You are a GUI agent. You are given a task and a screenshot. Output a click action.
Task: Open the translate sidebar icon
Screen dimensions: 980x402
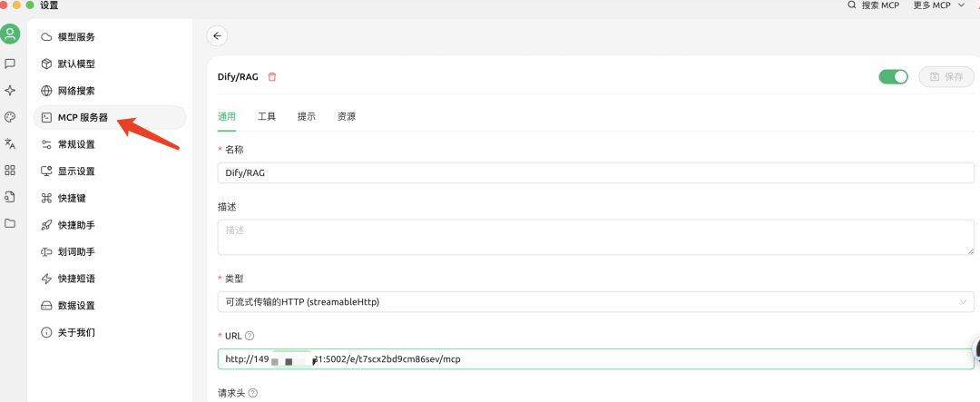(10, 143)
